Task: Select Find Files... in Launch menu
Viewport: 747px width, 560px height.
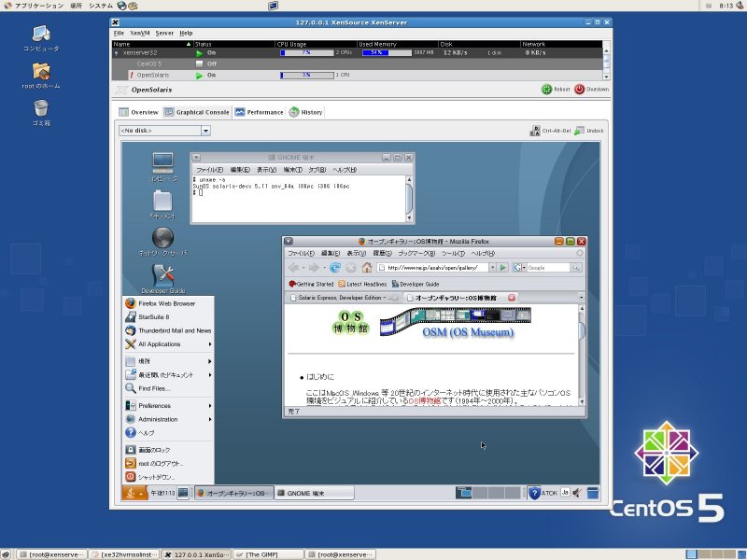Action: [168, 388]
